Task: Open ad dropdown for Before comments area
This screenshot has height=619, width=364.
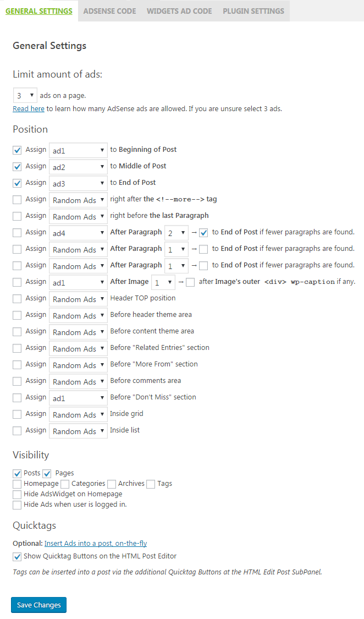Action: (78, 381)
